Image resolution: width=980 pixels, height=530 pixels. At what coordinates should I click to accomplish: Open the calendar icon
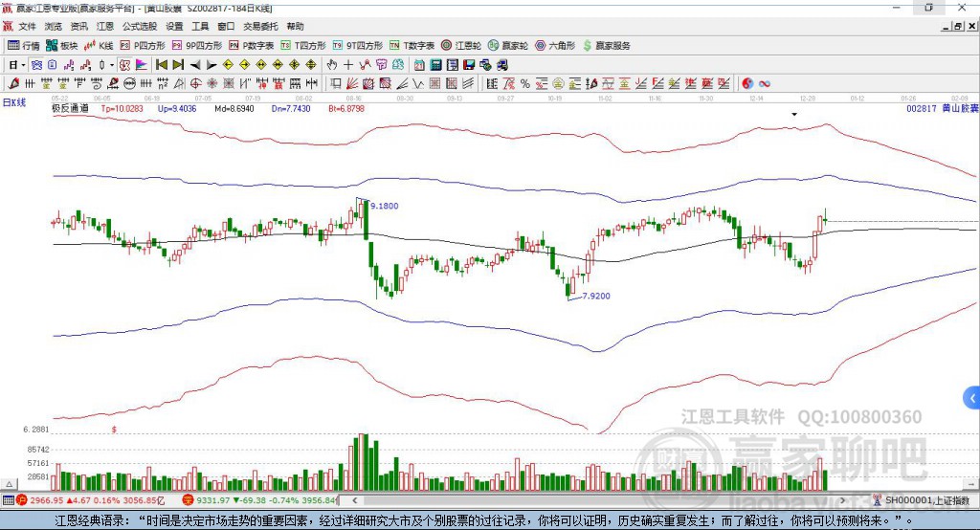(419, 65)
